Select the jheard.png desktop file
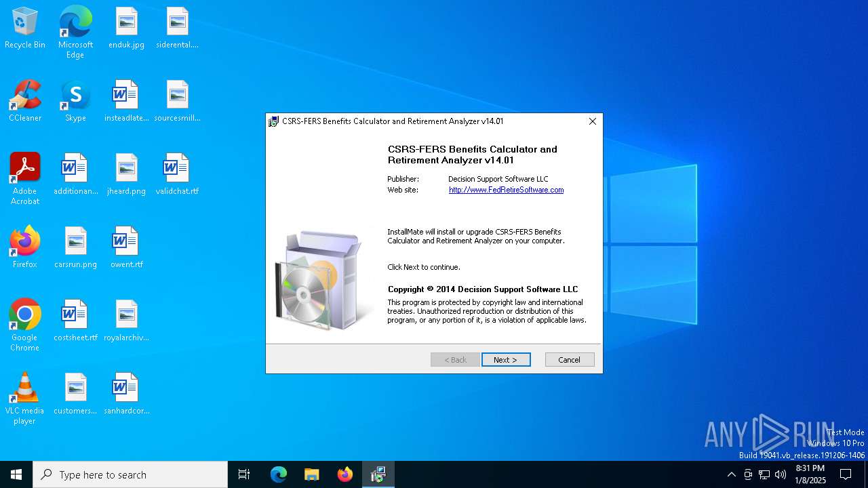The width and height of the screenshot is (868, 488). [126, 175]
